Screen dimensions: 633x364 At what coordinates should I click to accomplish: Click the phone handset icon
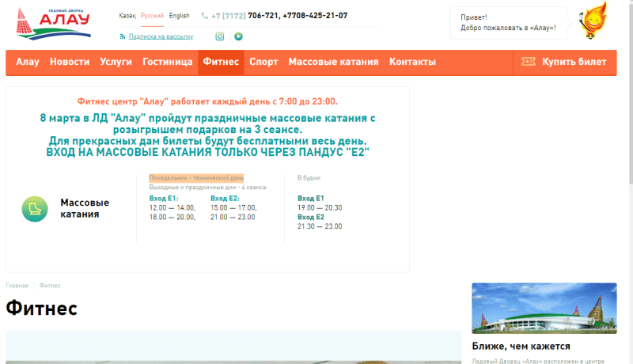[205, 16]
